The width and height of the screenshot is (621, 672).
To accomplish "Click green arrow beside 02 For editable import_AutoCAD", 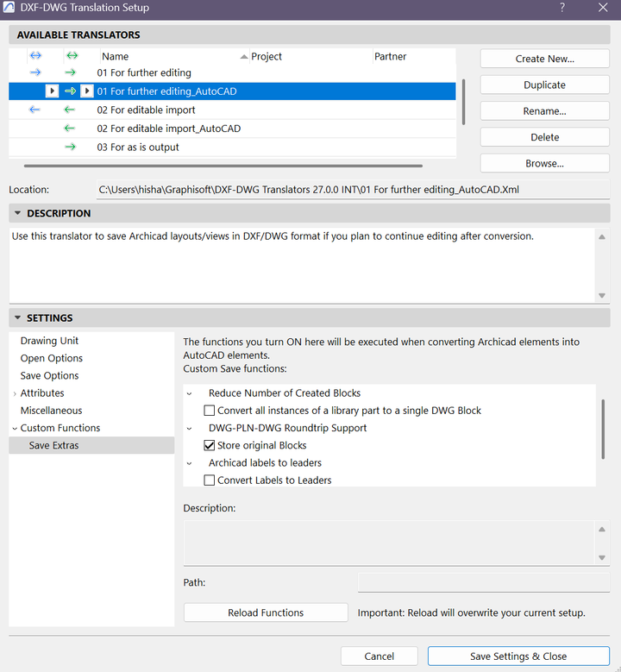I will [x=71, y=129].
